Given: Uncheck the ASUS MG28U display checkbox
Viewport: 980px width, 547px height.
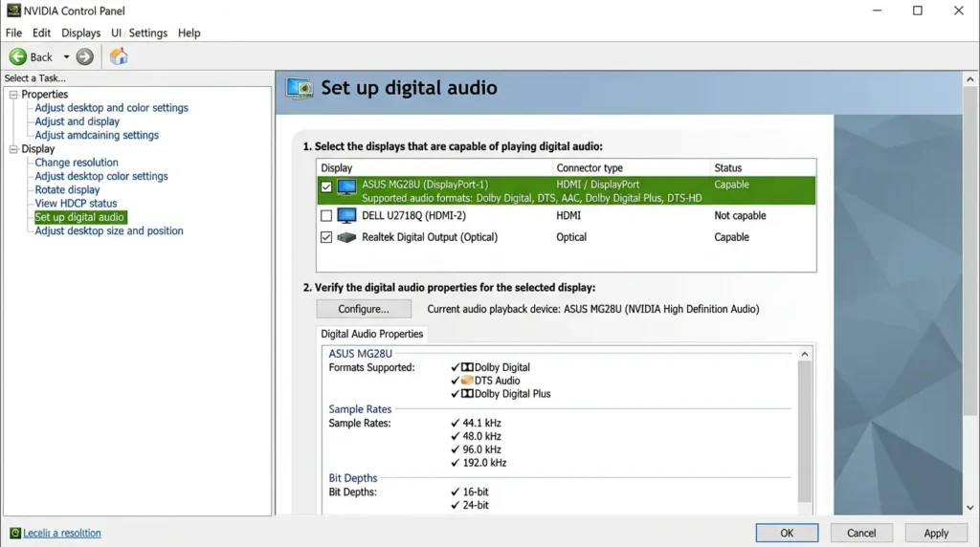Looking at the screenshot, I should tap(326, 186).
